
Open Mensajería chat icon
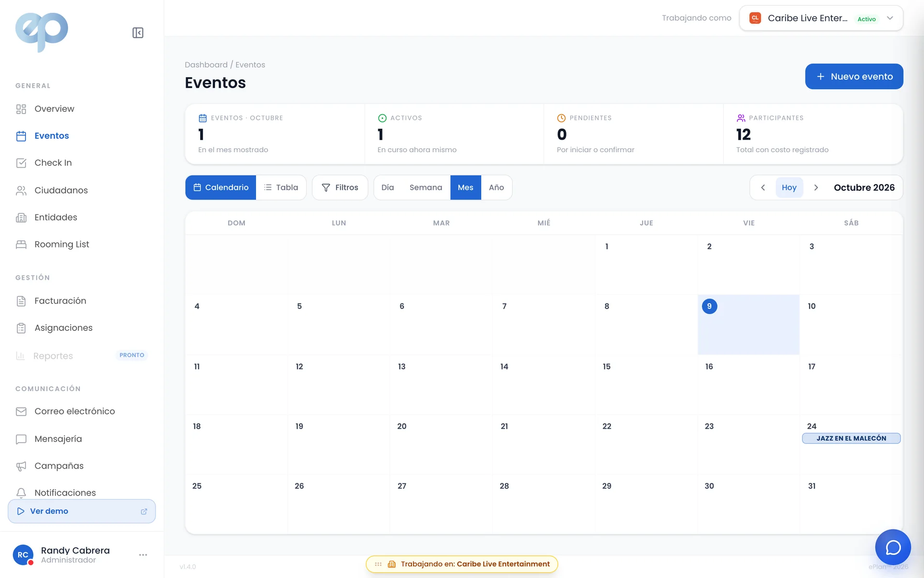pos(21,439)
